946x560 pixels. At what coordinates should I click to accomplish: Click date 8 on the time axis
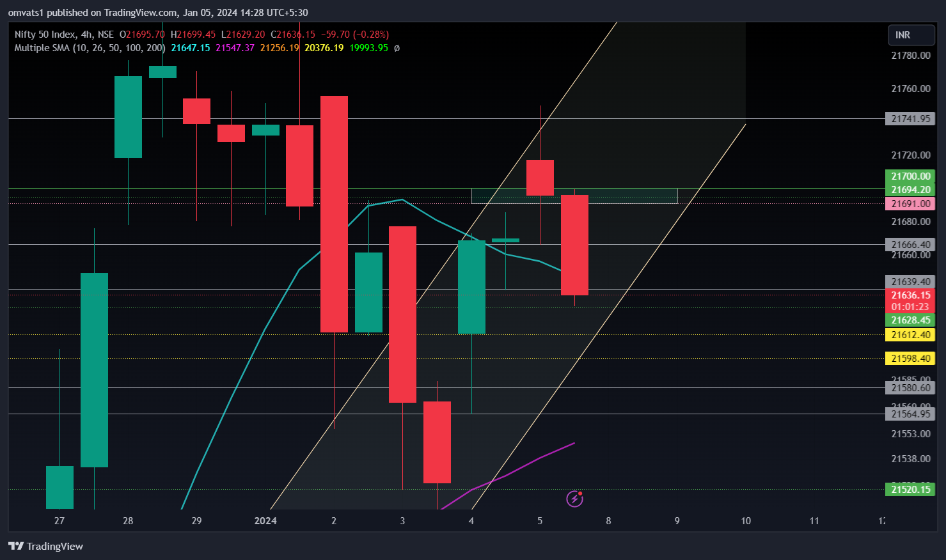tap(608, 521)
